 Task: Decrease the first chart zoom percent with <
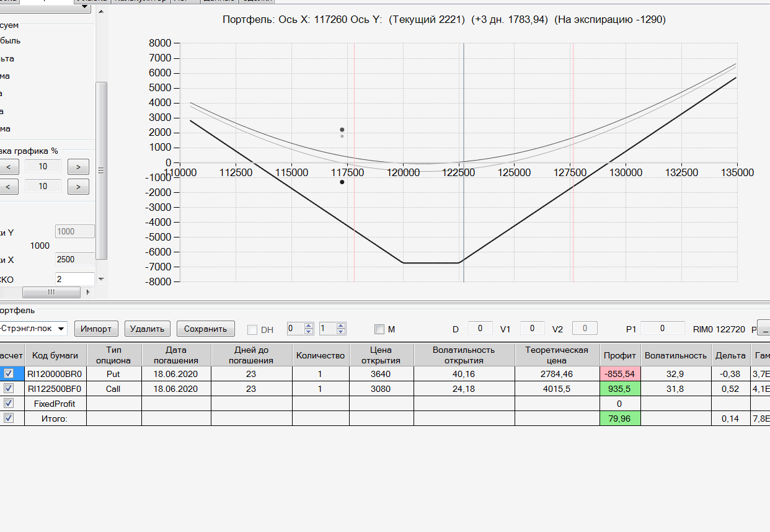(9, 167)
